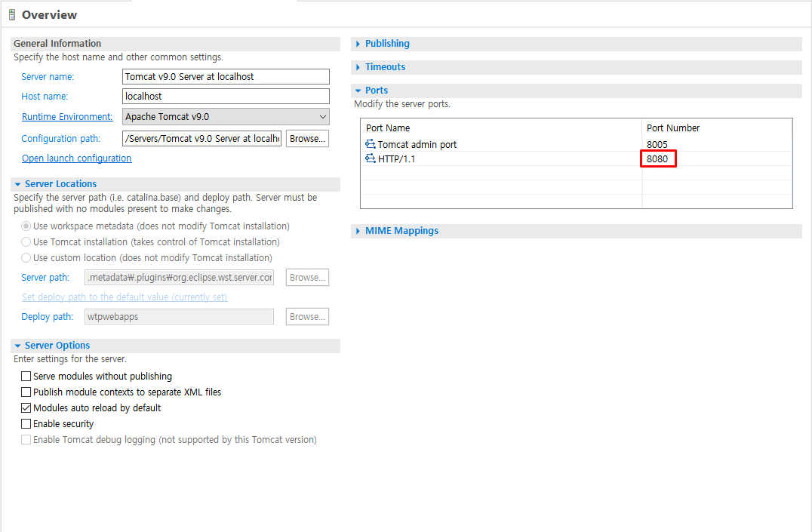
Task: Open the Runtime Environment link
Action: (x=67, y=116)
